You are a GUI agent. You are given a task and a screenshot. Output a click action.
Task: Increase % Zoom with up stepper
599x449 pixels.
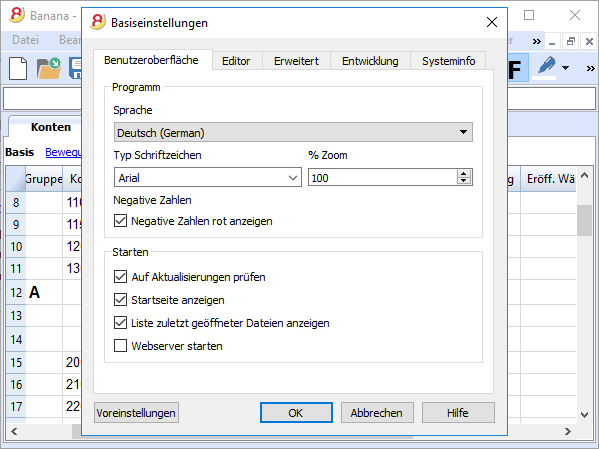[x=463, y=173]
